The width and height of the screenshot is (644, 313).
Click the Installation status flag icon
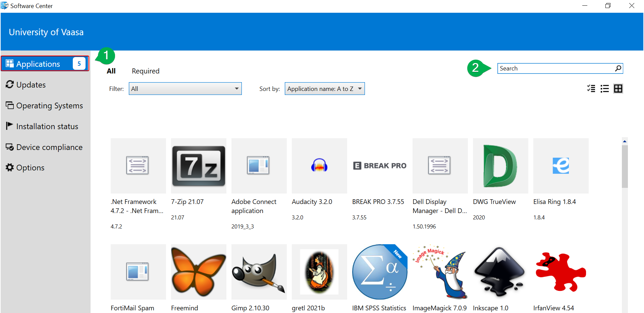(9, 126)
